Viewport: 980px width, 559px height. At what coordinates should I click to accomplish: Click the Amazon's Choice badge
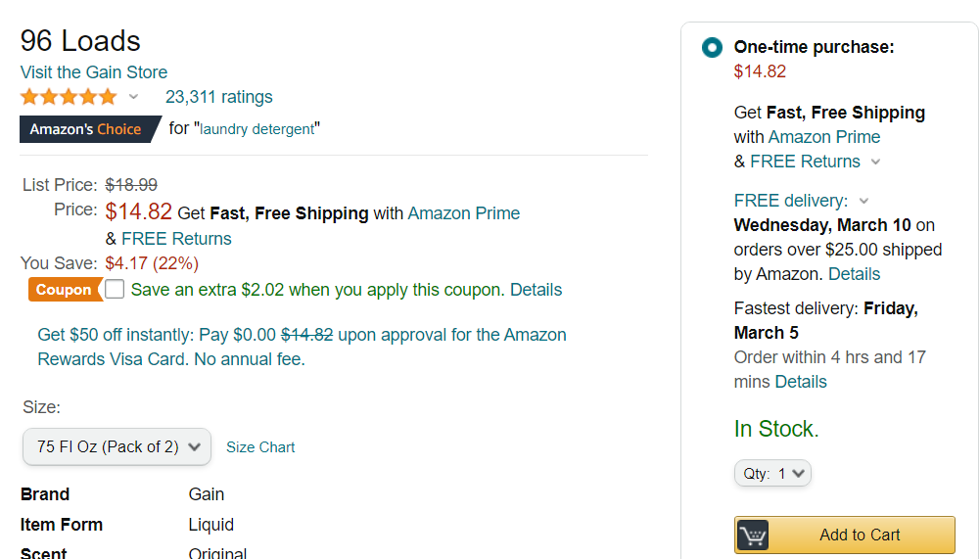click(x=89, y=129)
